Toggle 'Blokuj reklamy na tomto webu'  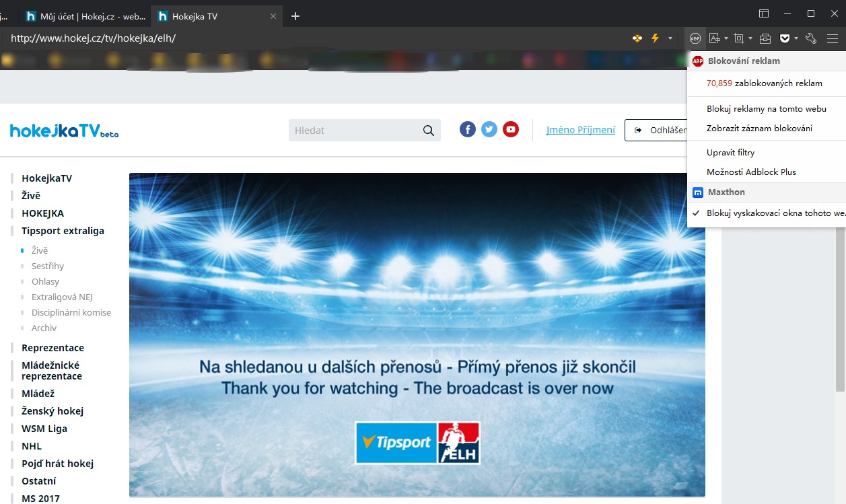766,108
